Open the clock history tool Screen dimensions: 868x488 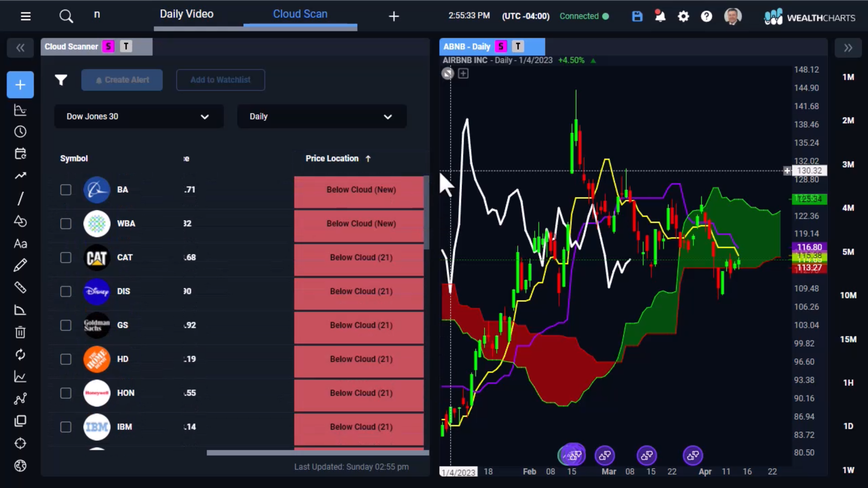pyautogui.click(x=20, y=131)
